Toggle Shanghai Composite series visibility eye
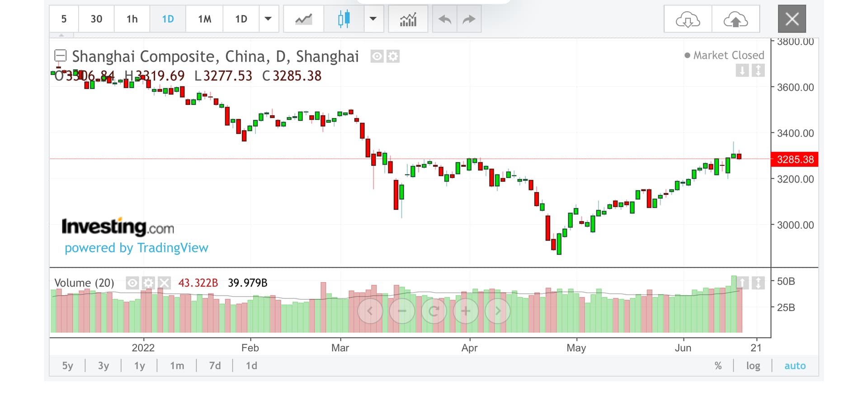This screenshot has height=401, width=868. 377,57
